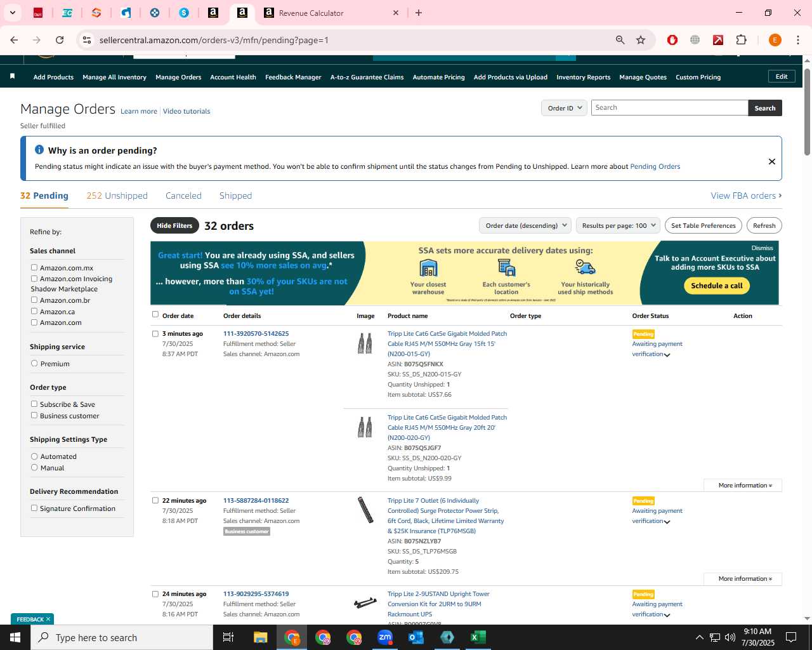The height and width of the screenshot is (650, 812).
Task: Expand status of order 111-3920570-5142625
Action: pyautogui.click(x=667, y=355)
